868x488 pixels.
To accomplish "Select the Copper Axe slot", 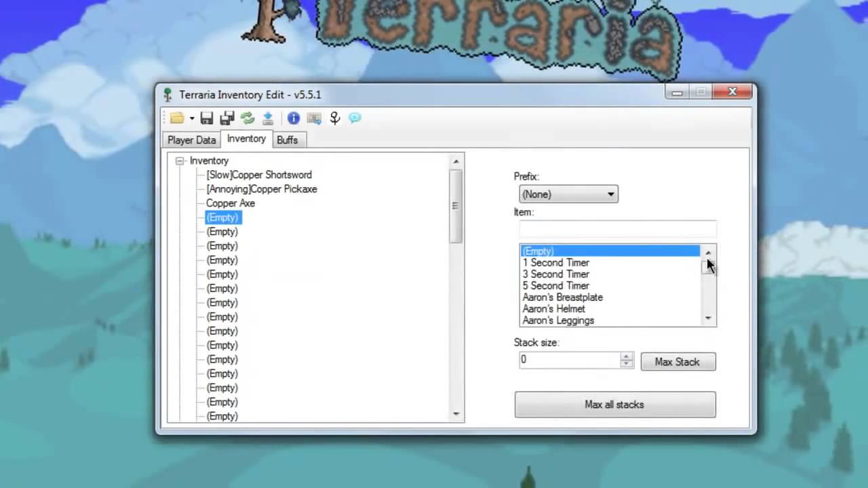I will tap(231, 203).
